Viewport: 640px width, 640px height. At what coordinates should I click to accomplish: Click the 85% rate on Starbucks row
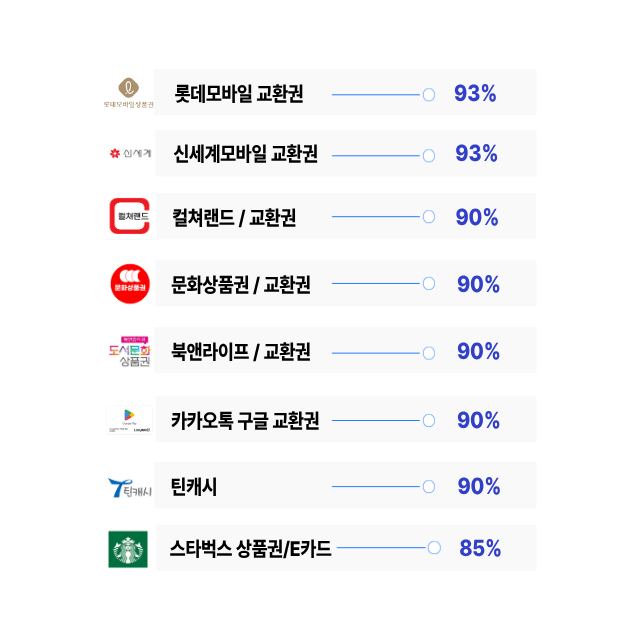(480, 548)
